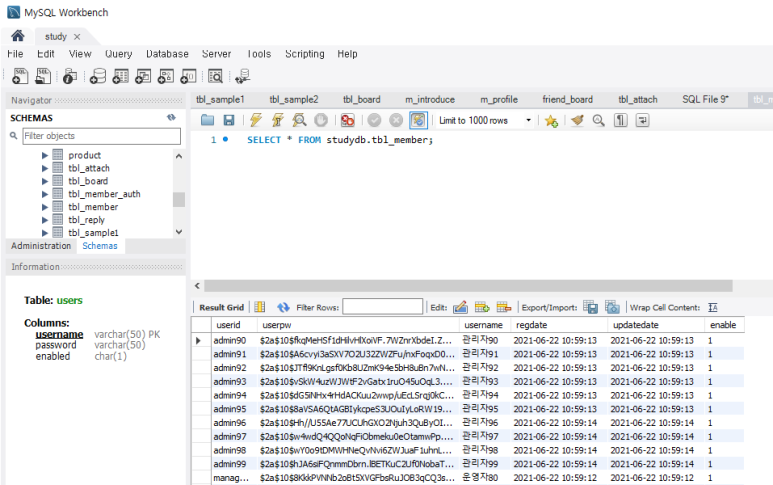773x485 pixels.
Task: Click the editor horizontal scrollbar
Action: (x=468, y=286)
